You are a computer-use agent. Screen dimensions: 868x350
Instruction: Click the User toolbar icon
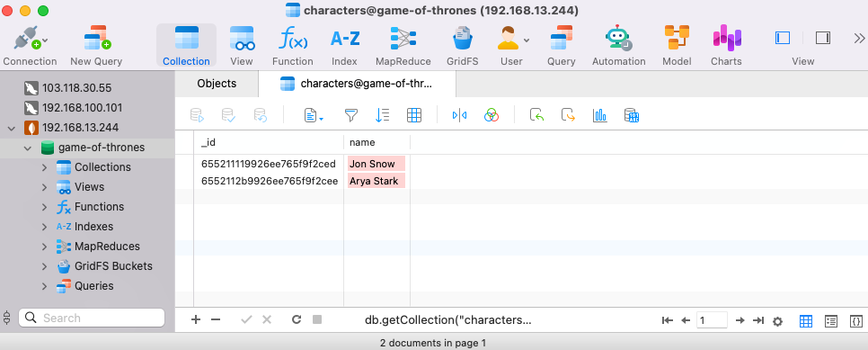[509, 39]
